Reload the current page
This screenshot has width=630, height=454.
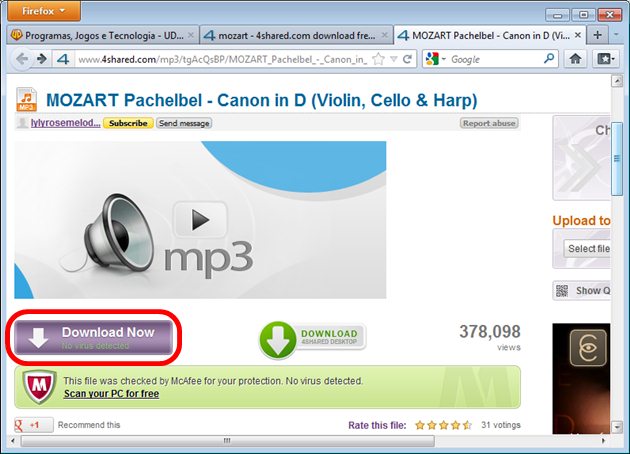pyautogui.click(x=407, y=59)
